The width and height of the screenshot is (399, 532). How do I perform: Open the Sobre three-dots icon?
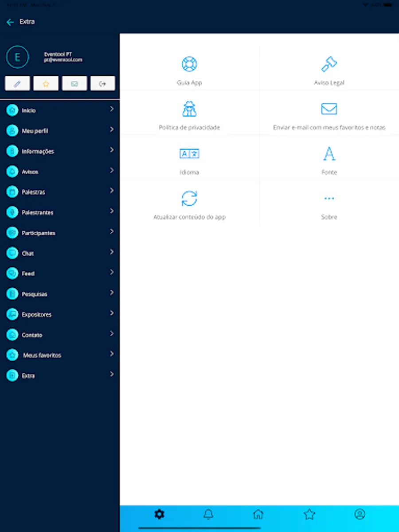pyautogui.click(x=329, y=199)
